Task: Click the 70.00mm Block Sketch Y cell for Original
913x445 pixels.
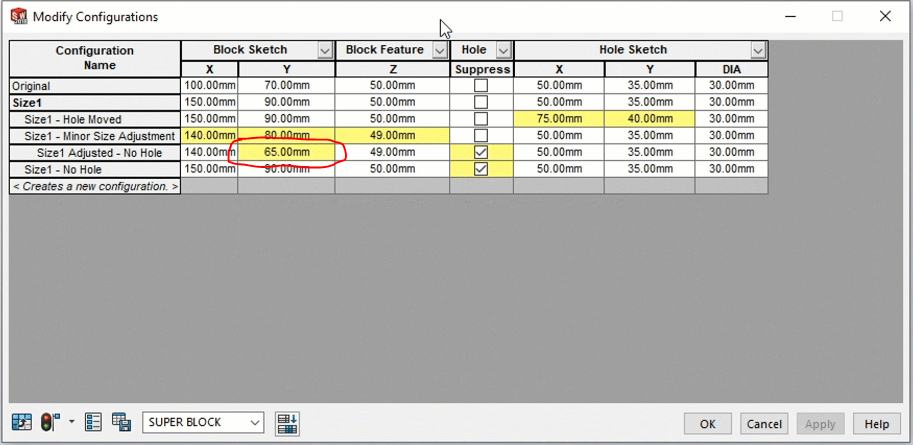Action: (286, 86)
